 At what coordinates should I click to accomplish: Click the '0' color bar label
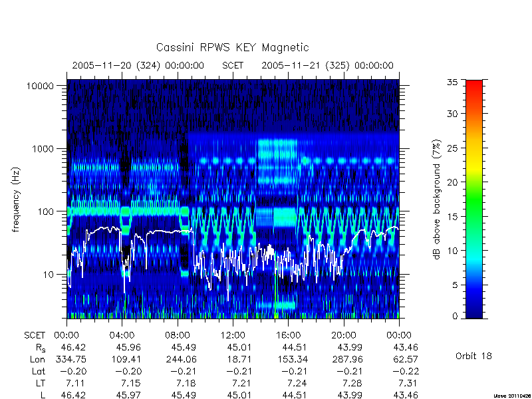coord(455,317)
